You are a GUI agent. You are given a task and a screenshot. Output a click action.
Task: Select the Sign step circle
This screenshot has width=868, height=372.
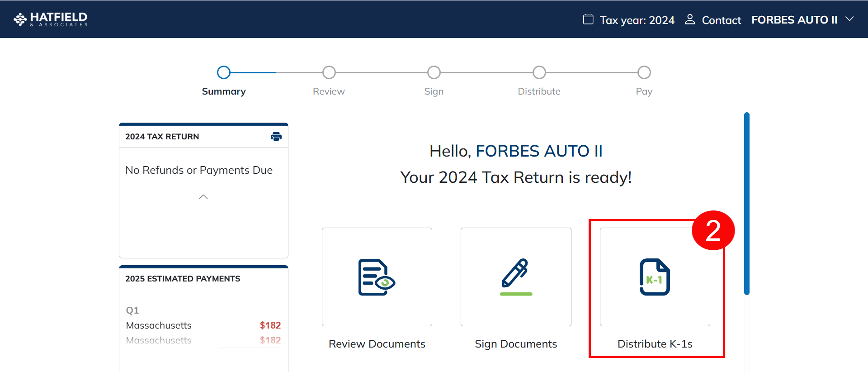coord(434,72)
